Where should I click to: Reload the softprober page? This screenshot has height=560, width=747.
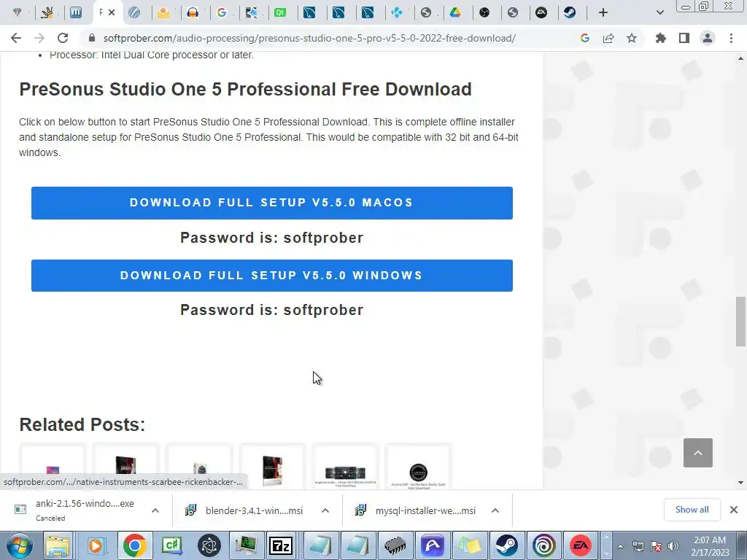[x=63, y=38]
